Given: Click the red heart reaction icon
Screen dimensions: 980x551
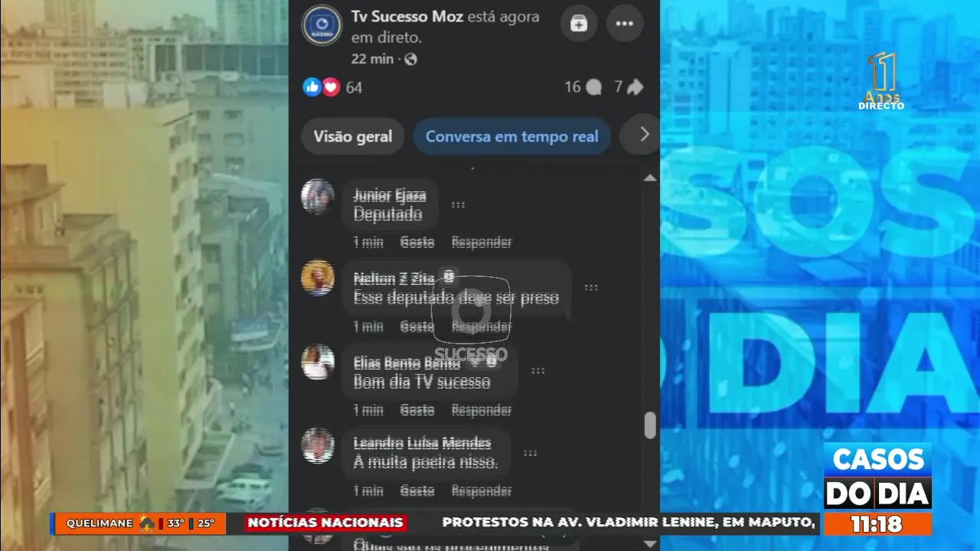Looking at the screenshot, I should [x=331, y=87].
